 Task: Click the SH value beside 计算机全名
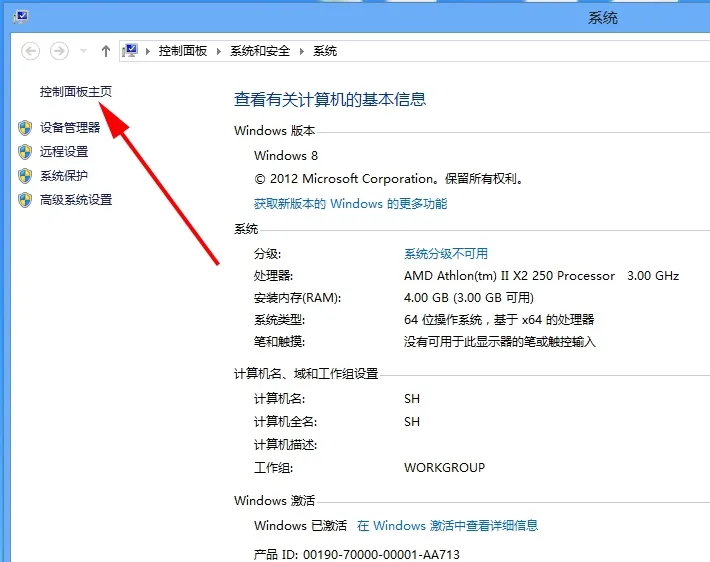pyautogui.click(x=412, y=422)
